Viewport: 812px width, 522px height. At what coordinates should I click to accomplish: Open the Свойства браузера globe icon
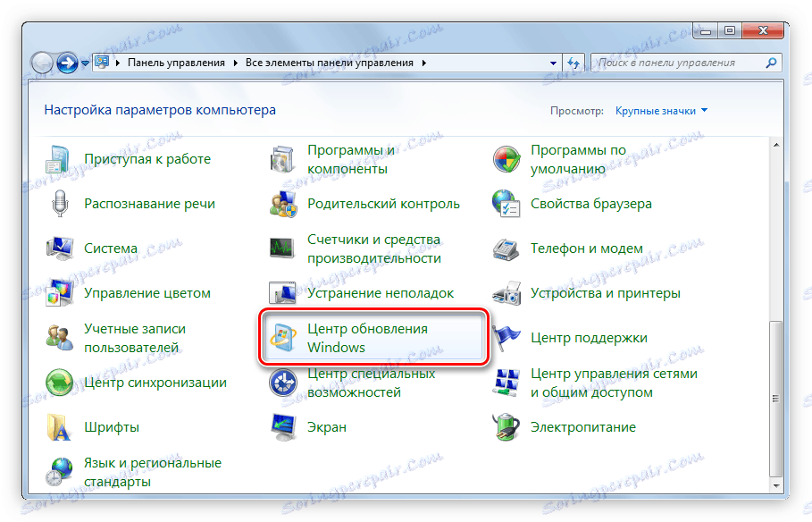tap(506, 204)
